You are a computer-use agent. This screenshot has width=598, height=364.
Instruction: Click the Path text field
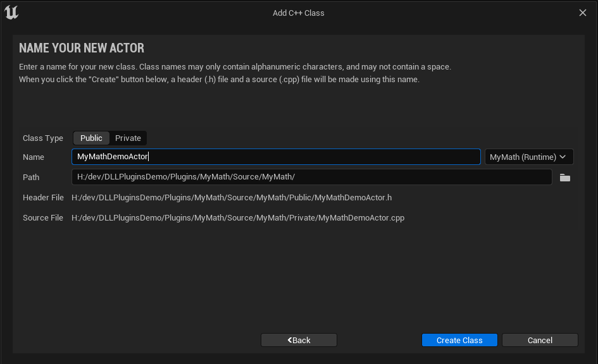tap(311, 177)
